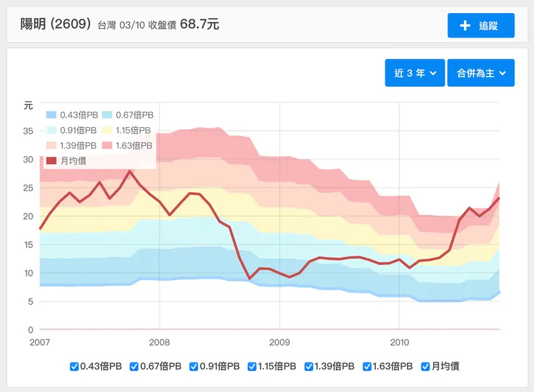
Task: Disable the 1.15倍PB series checkbox
Action: pyautogui.click(x=252, y=367)
